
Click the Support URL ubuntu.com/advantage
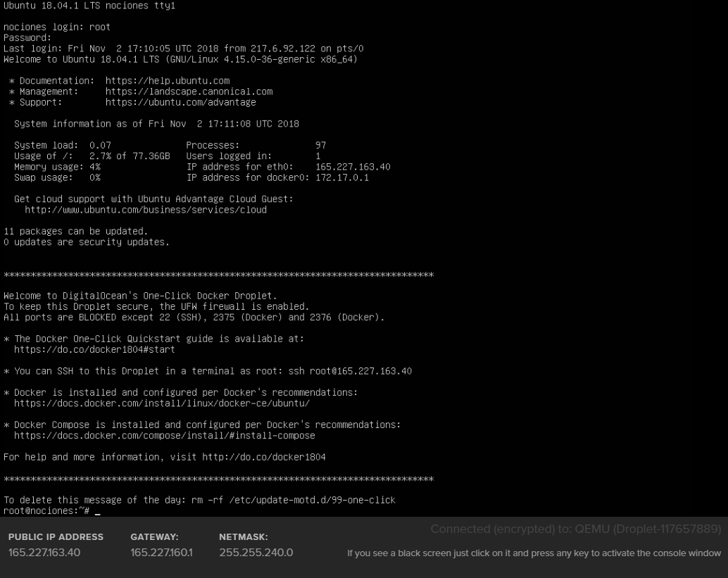tap(181, 102)
